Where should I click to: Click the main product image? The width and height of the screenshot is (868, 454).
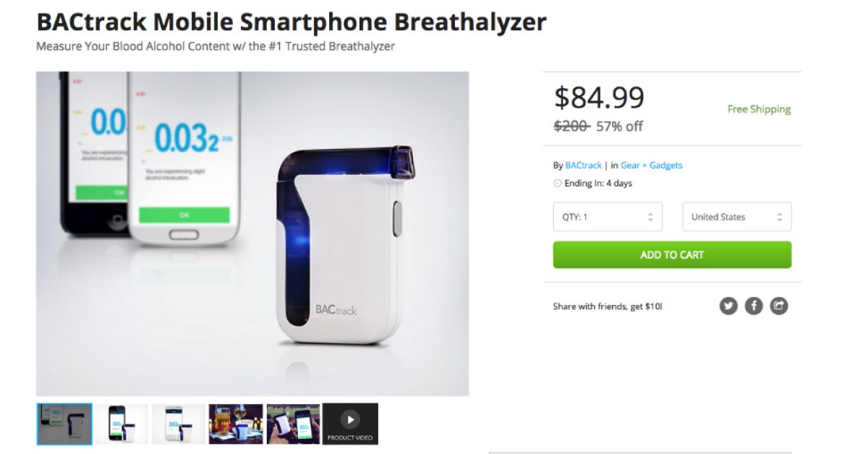click(x=252, y=234)
